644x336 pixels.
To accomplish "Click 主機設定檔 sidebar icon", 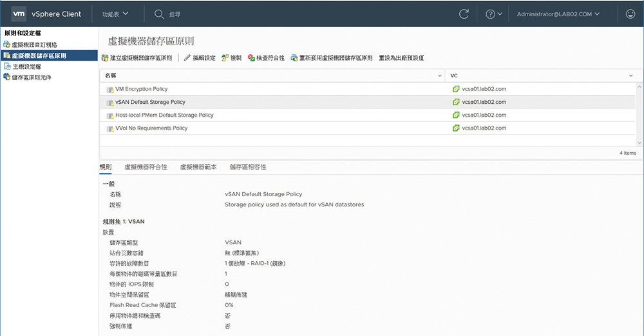I will [x=6, y=66].
